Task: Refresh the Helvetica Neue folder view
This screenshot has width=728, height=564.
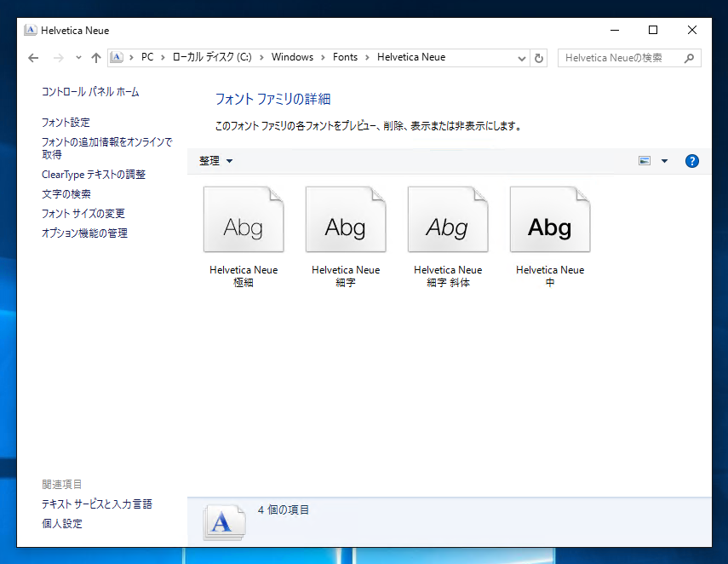Action: pyautogui.click(x=539, y=58)
